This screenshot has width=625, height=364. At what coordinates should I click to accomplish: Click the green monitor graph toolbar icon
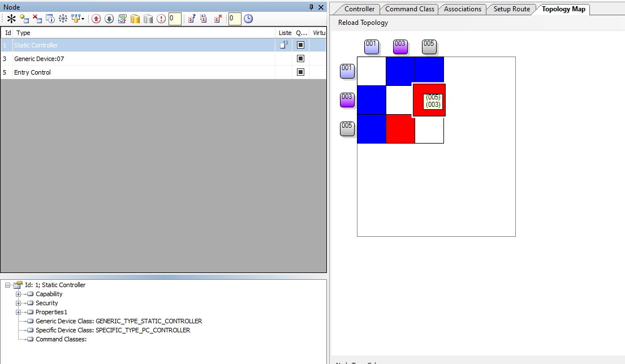click(x=122, y=19)
